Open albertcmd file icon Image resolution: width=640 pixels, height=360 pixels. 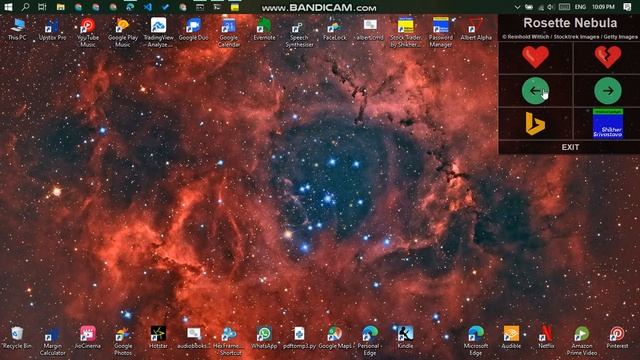370,29
